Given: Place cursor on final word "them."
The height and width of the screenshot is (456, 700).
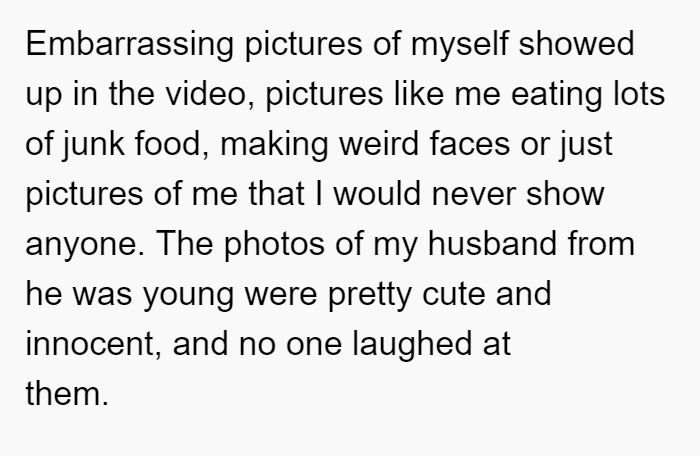Looking at the screenshot, I should tap(67, 393).
